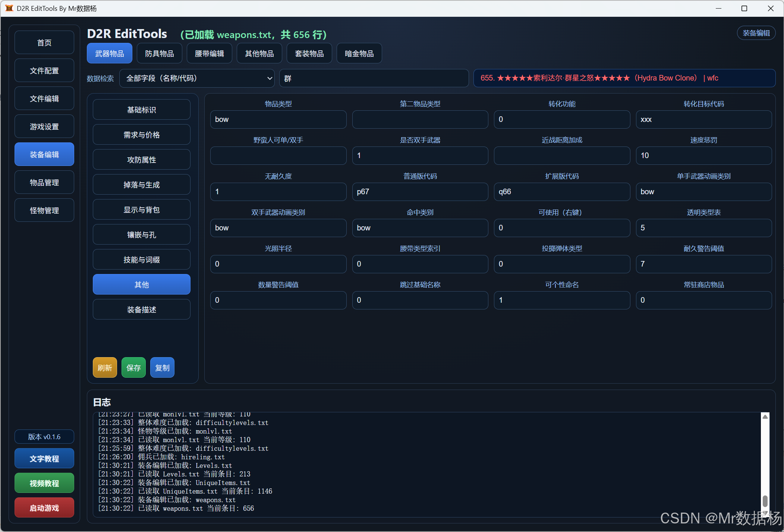Select the 技能与词缀 section
The image size is (784, 532).
click(x=141, y=260)
